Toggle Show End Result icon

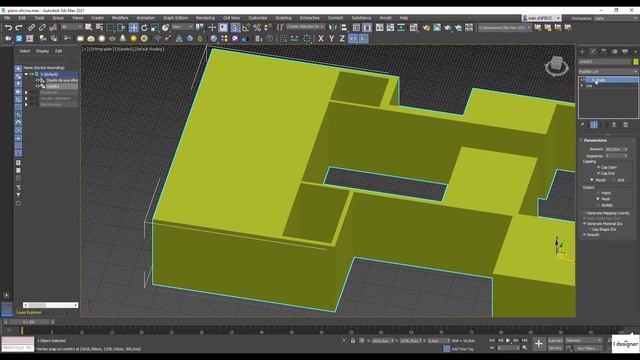594,125
